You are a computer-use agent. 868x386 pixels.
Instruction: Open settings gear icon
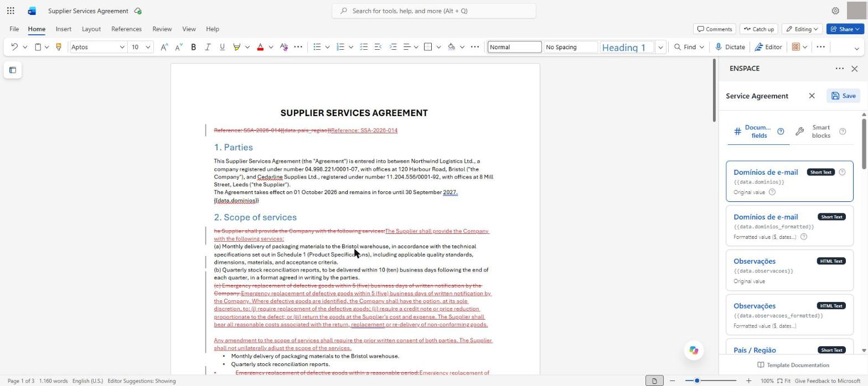coord(835,11)
